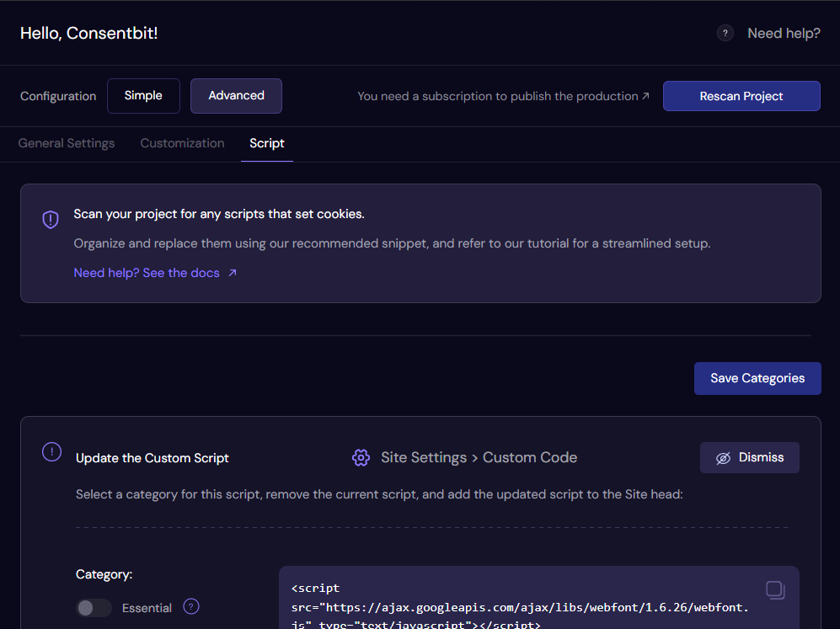840x629 pixels.
Task: Click the Configuration label
Action: coord(58,96)
